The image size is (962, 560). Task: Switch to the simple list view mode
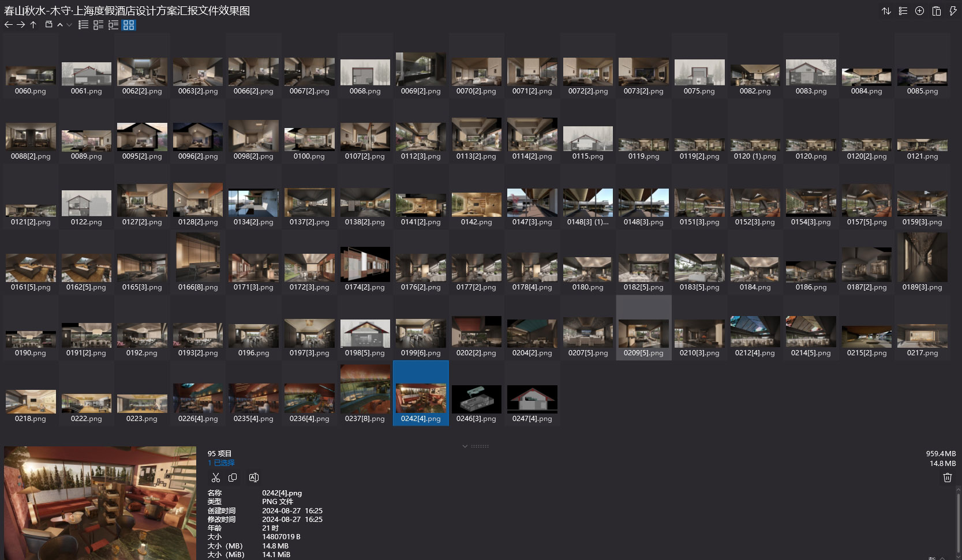point(84,25)
